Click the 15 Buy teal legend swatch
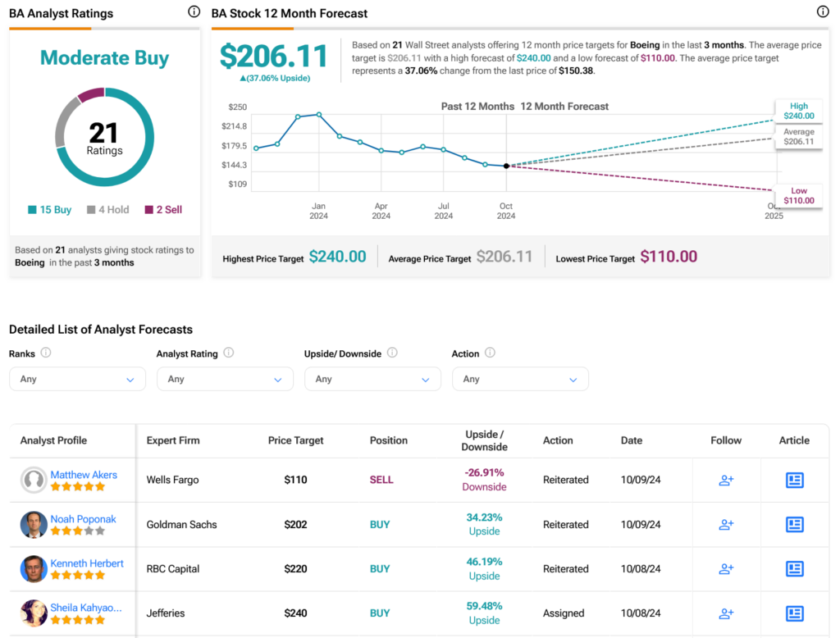The width and height of the screenshot is (840, 638). pyautogui.click(x=32, y=209)
